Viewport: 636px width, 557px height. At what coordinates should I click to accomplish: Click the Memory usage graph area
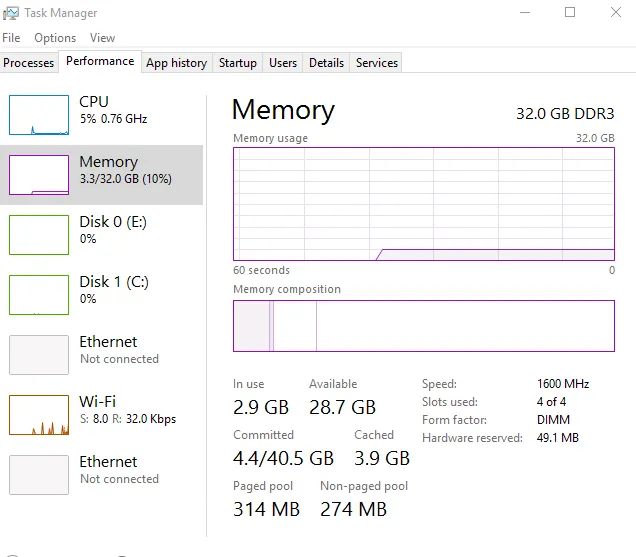pyautogui.click(x=424, y=204)
